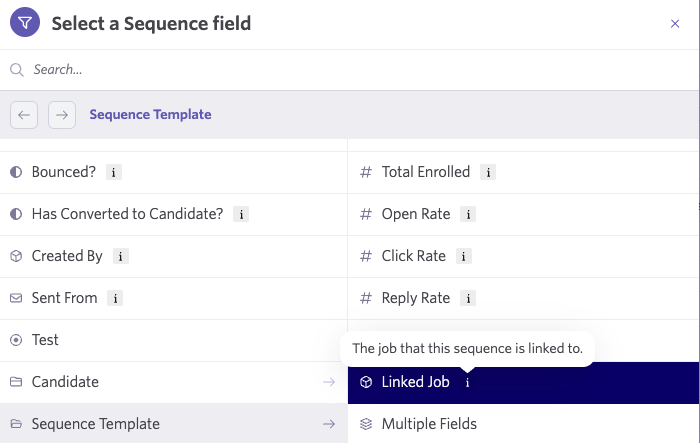Click info icon on Linked Job row
700x443 pixels.
tap(468, 382)
